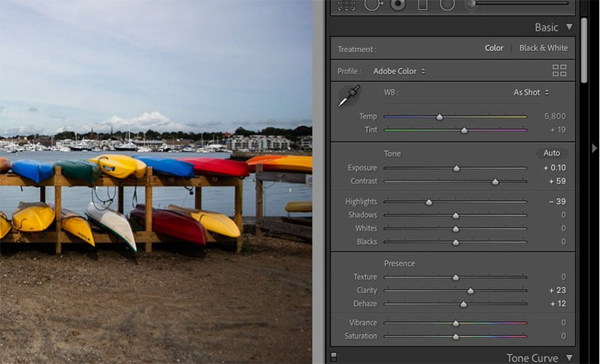Click the Tone Curve panel title
Image resolution: width=600 pixels, height=364 pixels.
[x=532, y=358]
